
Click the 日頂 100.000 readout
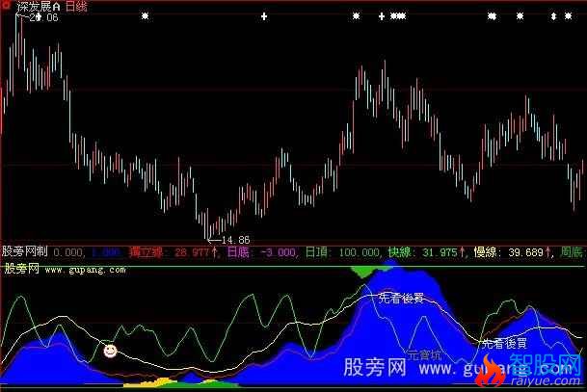click(x=342, y=252)
